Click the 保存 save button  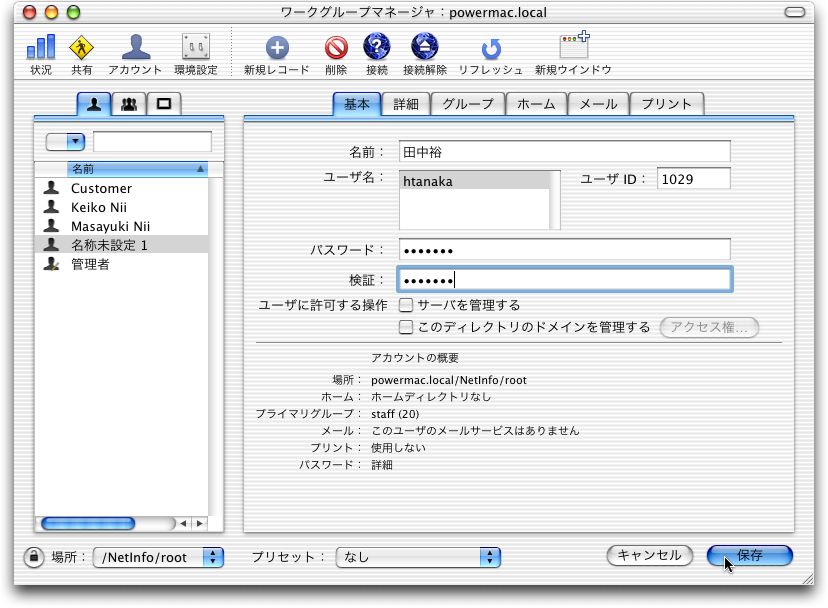click(x=749, y=556)
